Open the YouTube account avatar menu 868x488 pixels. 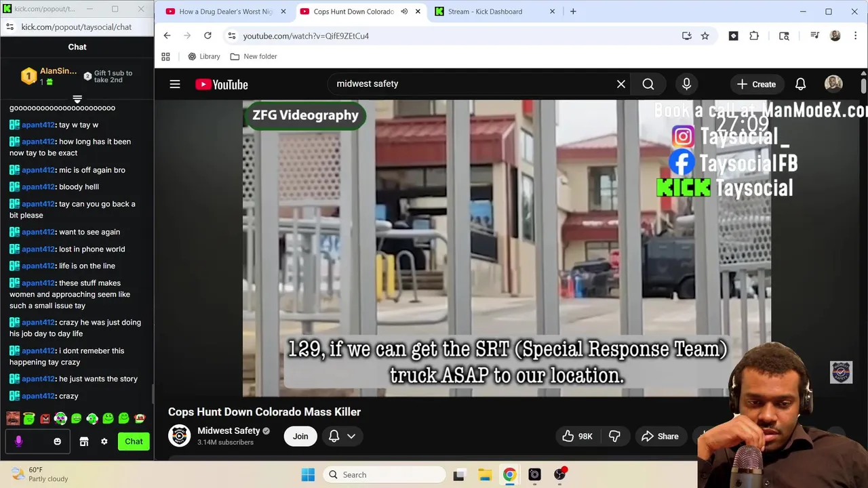coord(833,84)
